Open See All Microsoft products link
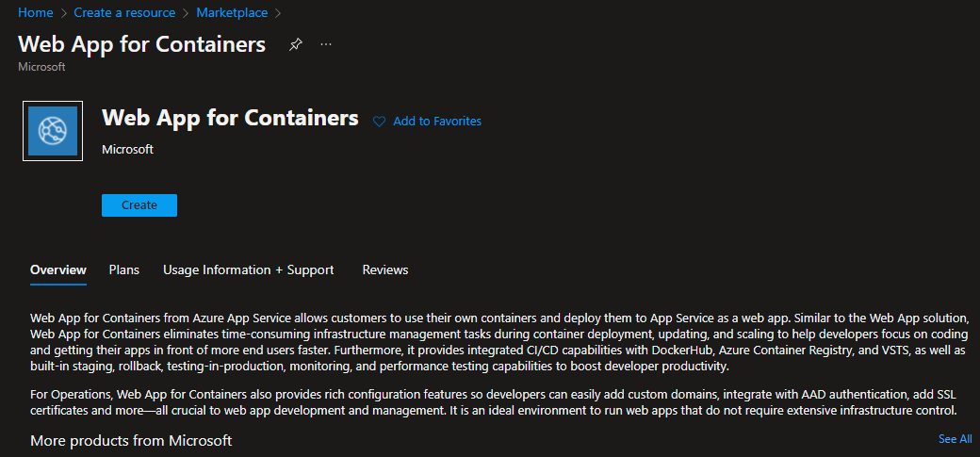Screen dimensions: 980x457 [955, 439]
